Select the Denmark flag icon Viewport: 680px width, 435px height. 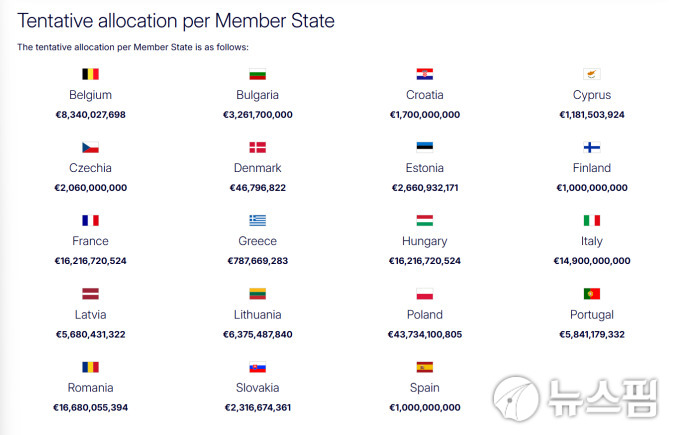[x=258, y=147]
